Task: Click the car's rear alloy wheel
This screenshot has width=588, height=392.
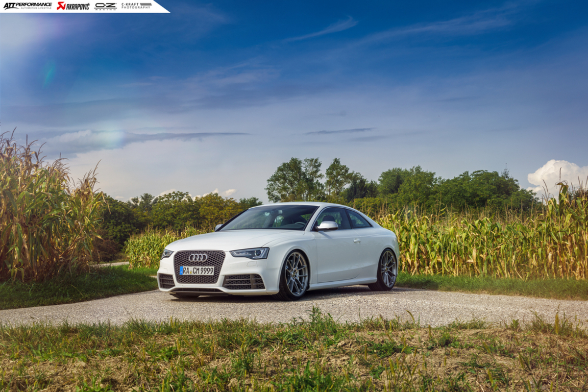Action: coord(388,269)
